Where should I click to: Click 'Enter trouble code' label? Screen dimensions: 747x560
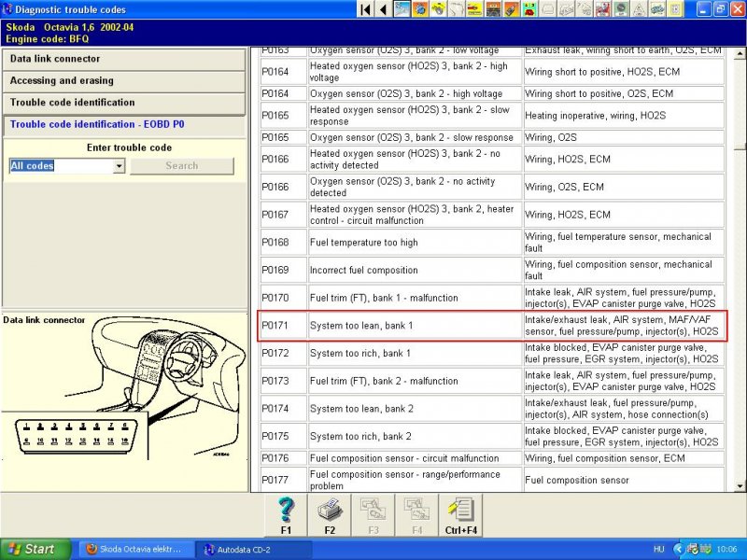(129, 147)
